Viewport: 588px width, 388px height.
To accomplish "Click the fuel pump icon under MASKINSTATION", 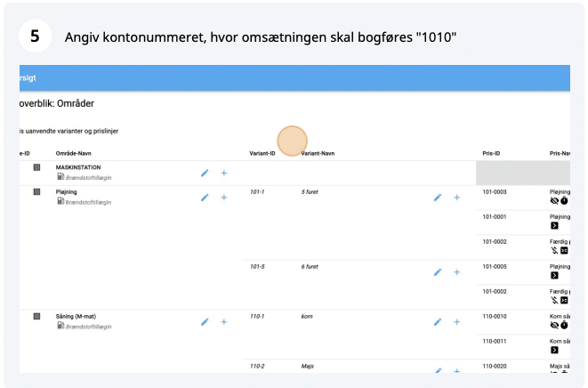I will [60, 176].
